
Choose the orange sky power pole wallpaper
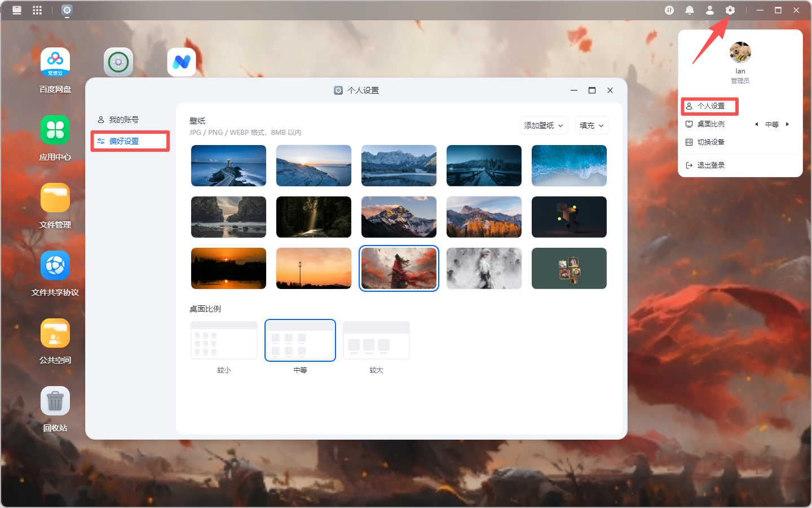314,268
